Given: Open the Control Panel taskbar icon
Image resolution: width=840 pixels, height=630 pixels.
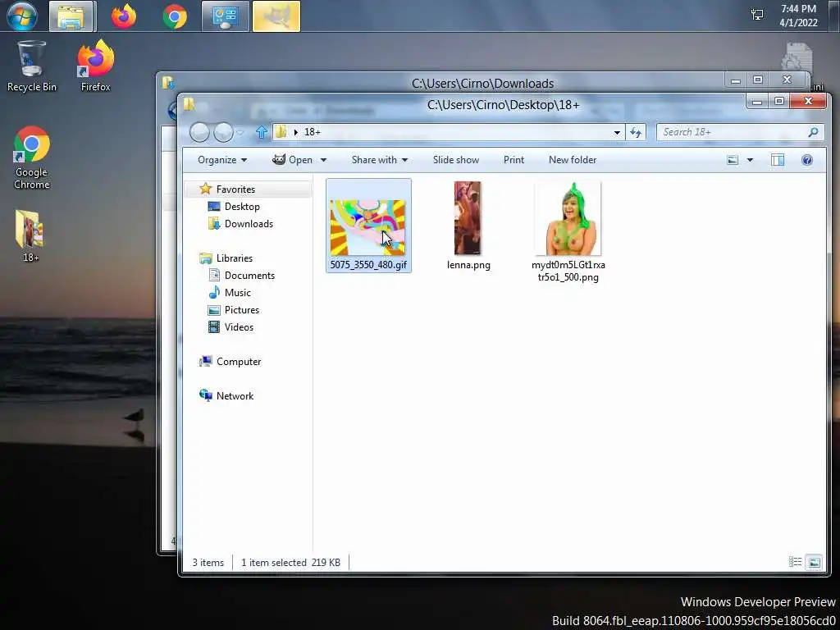Looking at the screenshot, I should pyautogui.click(x=226, y=16).
